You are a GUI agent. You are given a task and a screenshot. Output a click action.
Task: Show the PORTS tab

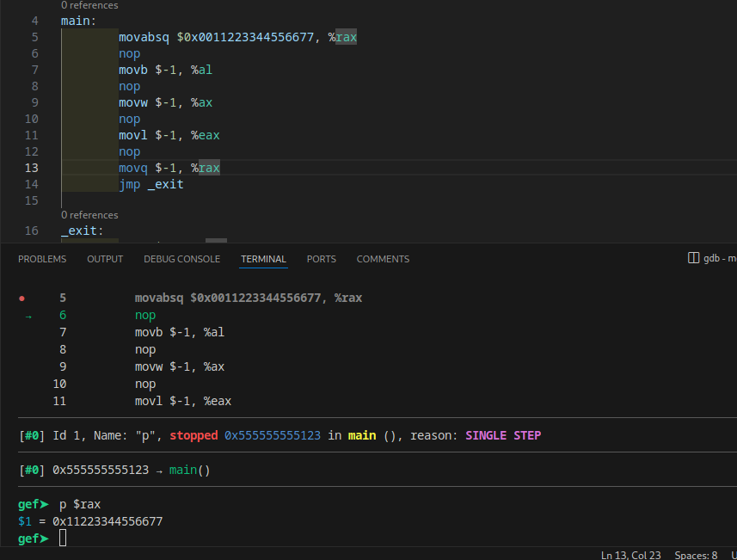(x=321, y=259)
